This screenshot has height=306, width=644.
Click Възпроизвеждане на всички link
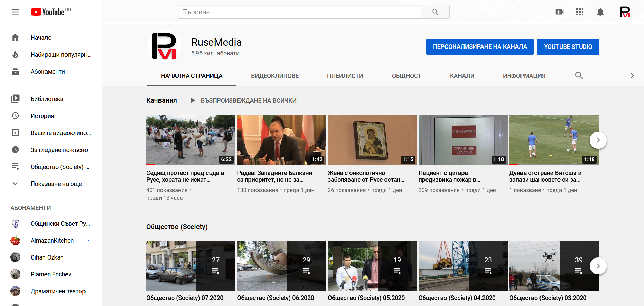[x=249, y=100]
